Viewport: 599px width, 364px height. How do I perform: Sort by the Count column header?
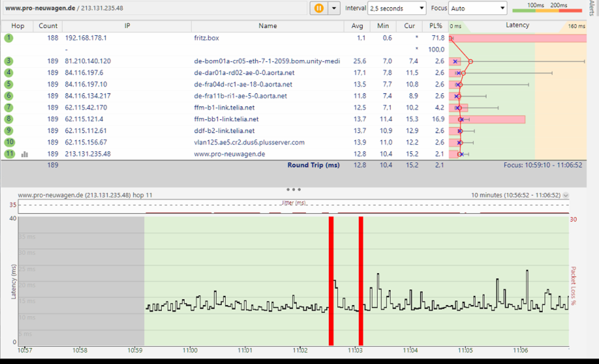(48, 26)
